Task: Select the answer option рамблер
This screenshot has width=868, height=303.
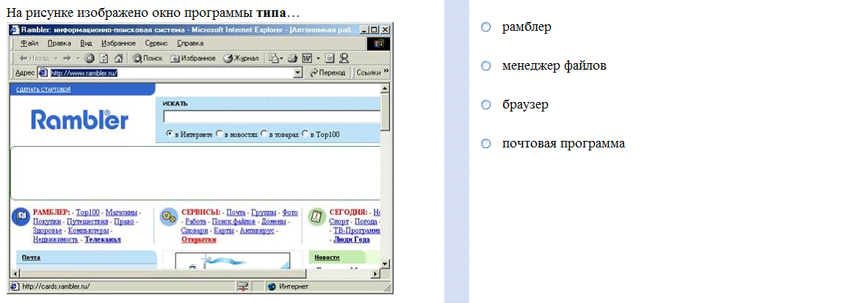Action: click(486, 27)
